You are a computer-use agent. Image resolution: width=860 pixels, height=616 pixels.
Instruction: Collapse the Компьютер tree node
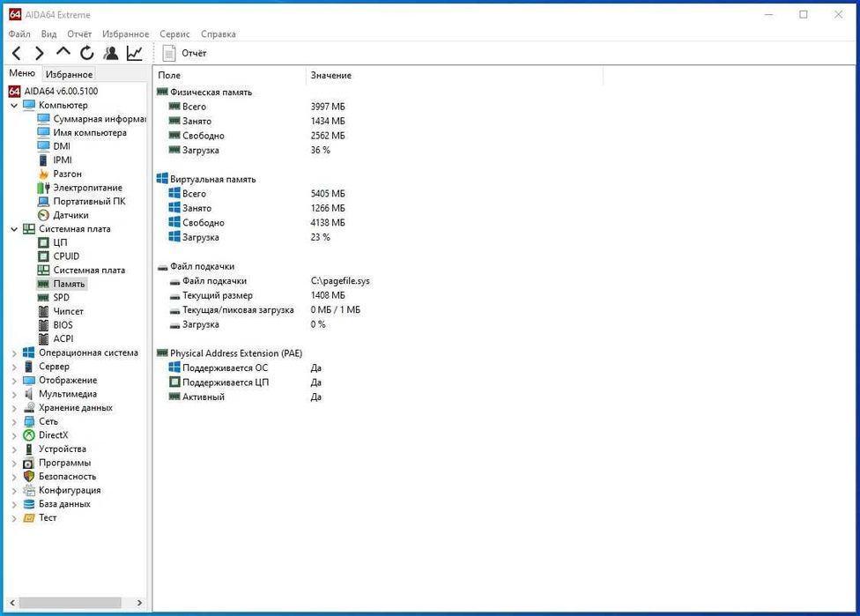click(14, 106)
